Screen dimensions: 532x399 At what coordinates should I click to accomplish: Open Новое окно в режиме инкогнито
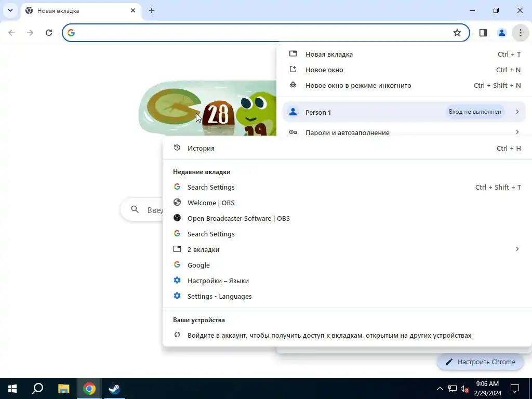tap(404, 86)
